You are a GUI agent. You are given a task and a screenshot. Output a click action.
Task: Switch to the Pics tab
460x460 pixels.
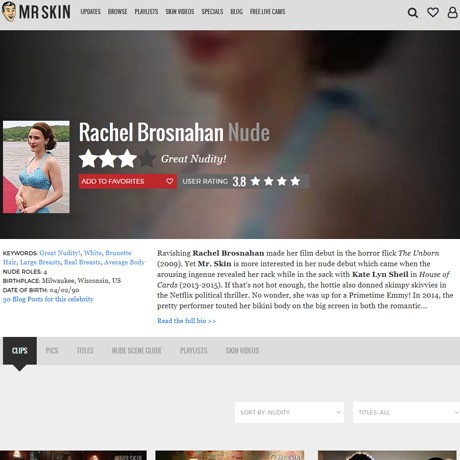click(52, 351)
